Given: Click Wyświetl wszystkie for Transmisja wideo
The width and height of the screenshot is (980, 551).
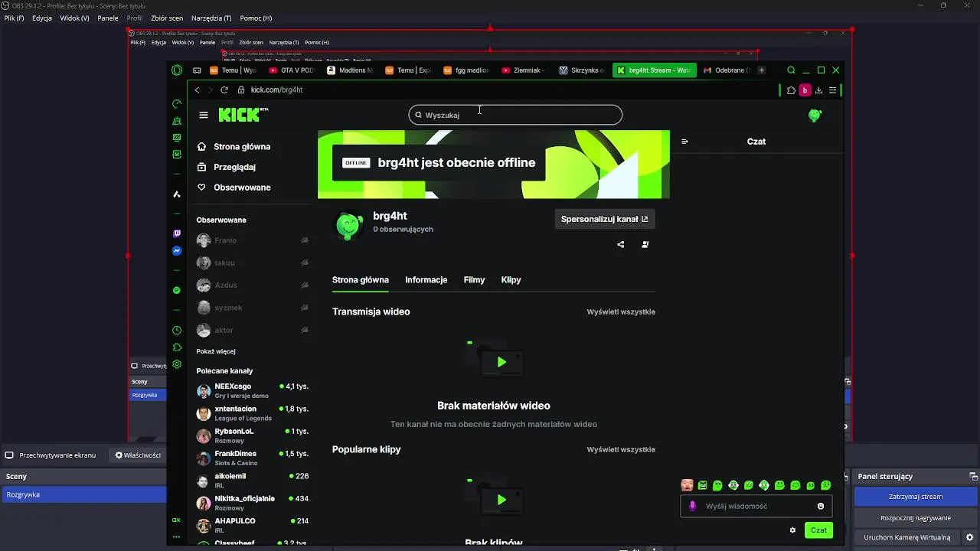Looking at the screenshot, I should 621,311.
